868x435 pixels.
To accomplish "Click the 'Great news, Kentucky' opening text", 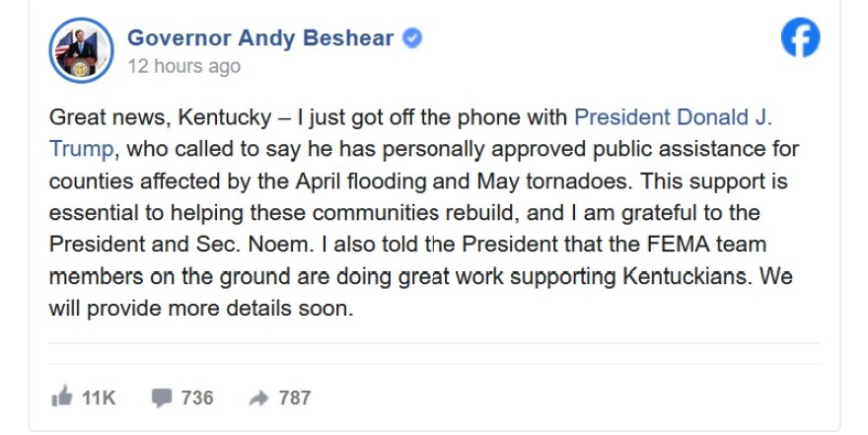I will 161,117.
